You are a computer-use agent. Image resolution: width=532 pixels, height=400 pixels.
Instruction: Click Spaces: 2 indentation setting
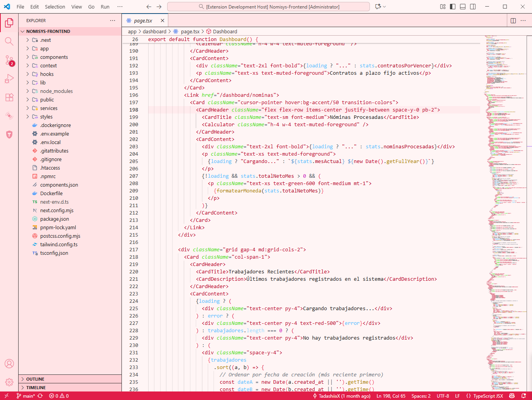coord(421,396)
